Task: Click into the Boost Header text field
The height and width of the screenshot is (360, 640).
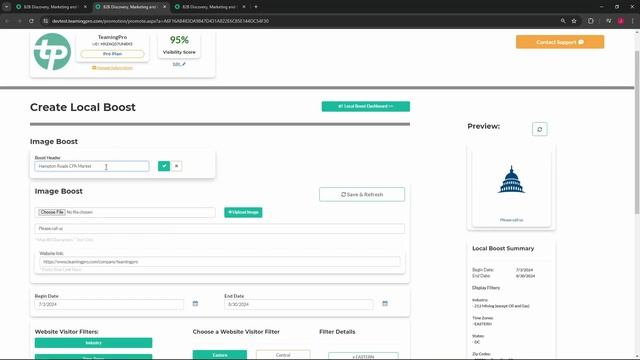Action: (x=92, y=166)
